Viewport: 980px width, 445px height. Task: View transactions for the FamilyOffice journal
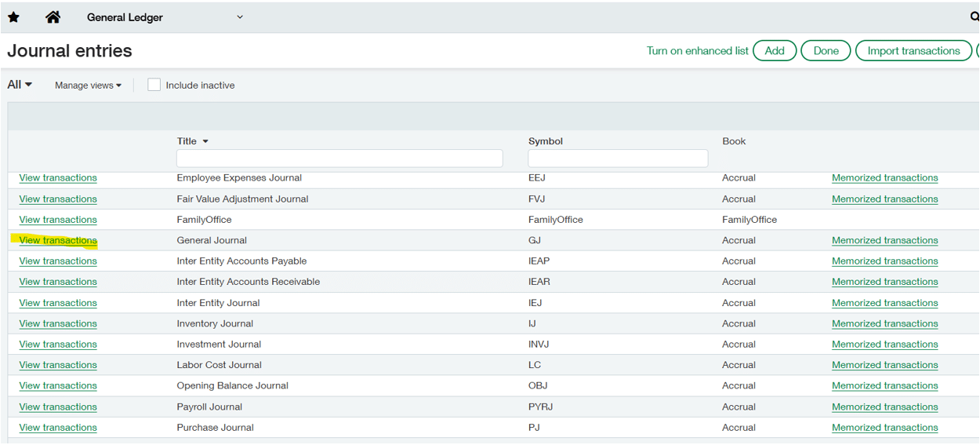coord(58,220)
